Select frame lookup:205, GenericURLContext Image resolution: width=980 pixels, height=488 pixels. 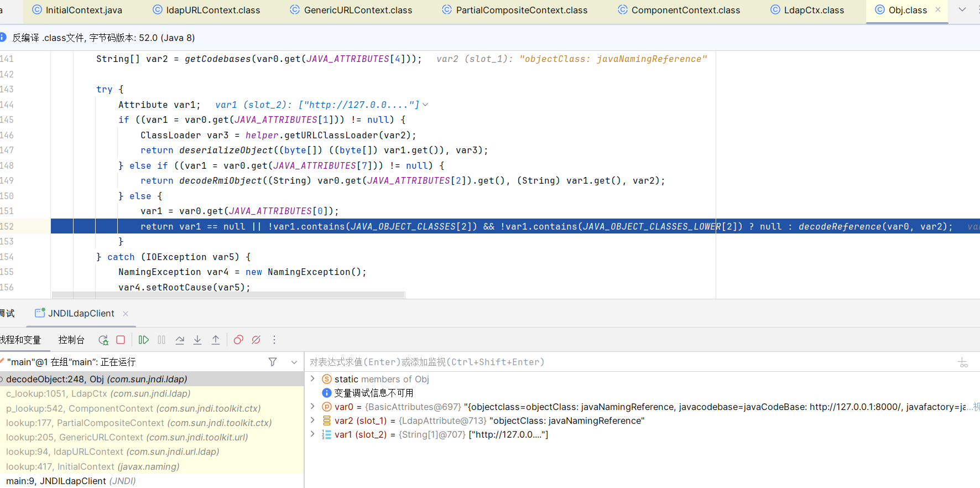tap(152, 437)
